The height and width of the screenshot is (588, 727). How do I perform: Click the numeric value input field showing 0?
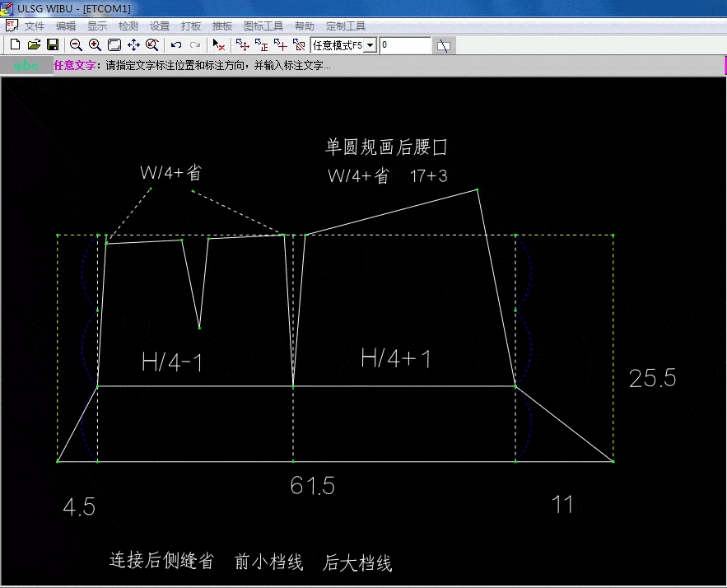tap(403, 45)
